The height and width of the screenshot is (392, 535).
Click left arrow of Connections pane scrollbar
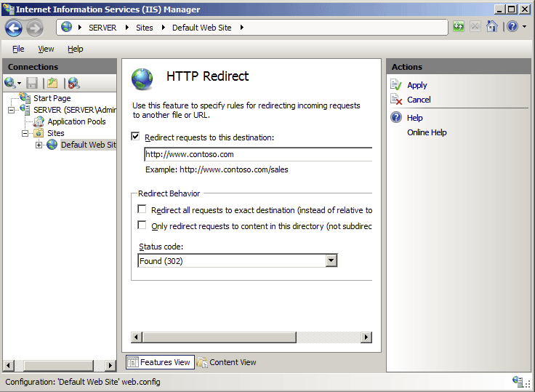click(x=8, y=365)
